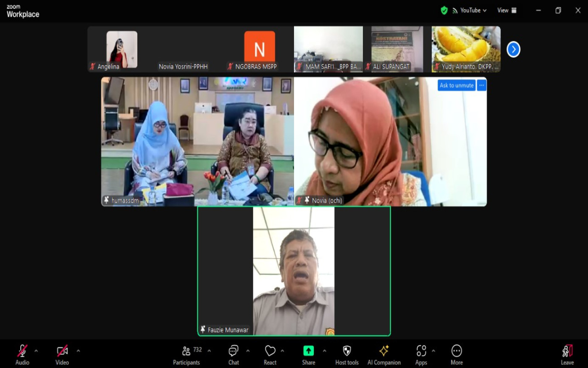Expand audio options arrow next to Audio
The height and width of the screenshot is (368, 588).
point(36,351)
